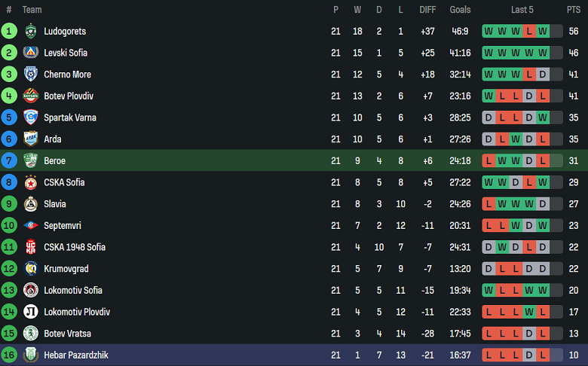
Task: Open the Beroe team page
Action: (x=54, y=161)
